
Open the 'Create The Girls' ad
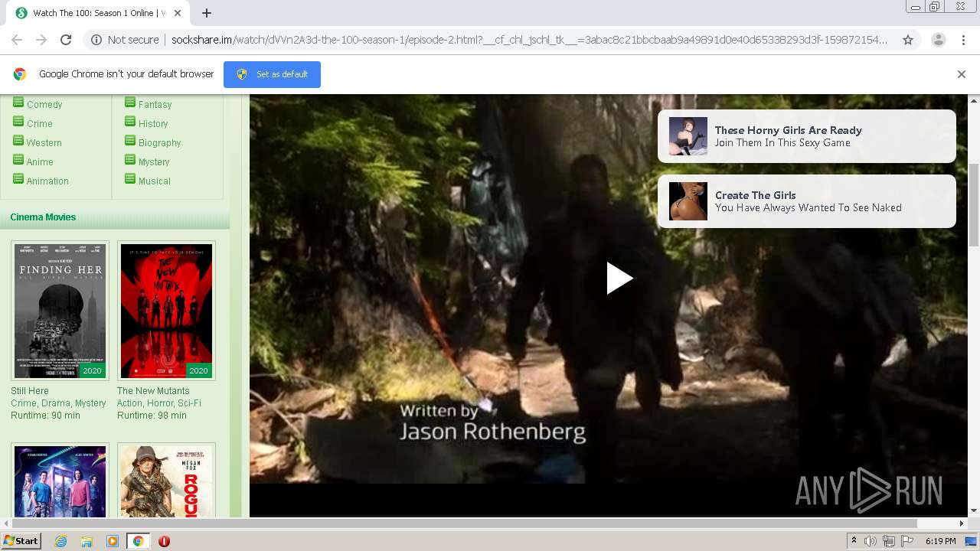807,201
